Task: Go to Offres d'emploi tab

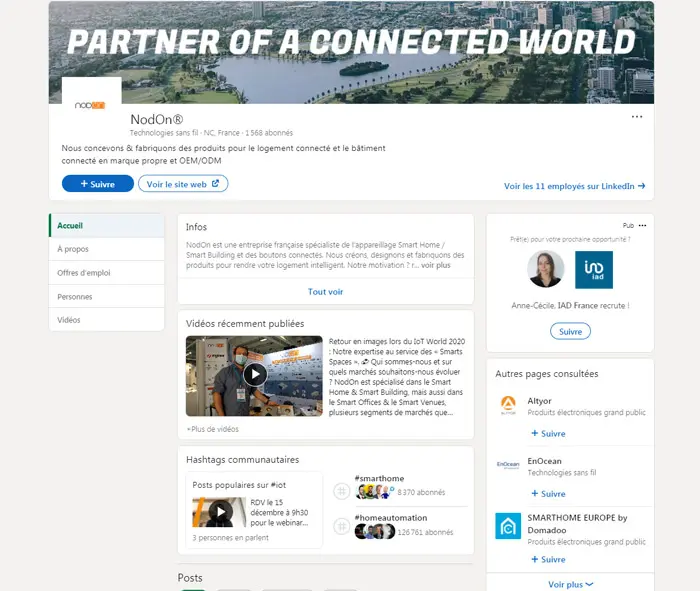Action: [x=107, y=273]
